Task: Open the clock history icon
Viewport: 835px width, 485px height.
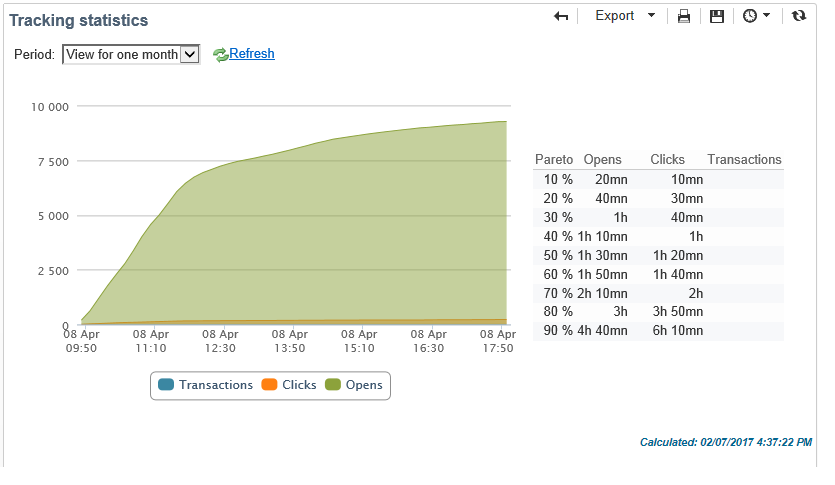Action: pos(750,16)
